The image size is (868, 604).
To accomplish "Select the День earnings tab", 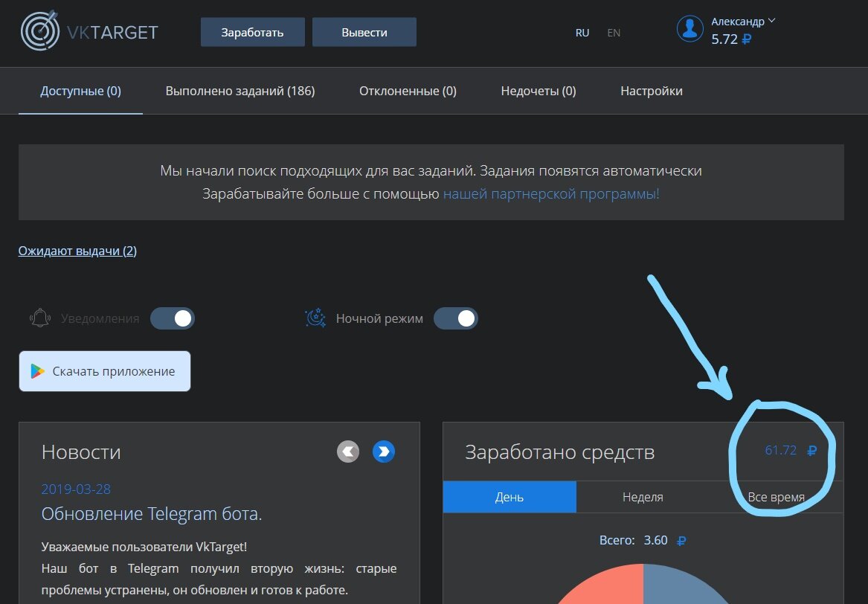I will [509, 497].
